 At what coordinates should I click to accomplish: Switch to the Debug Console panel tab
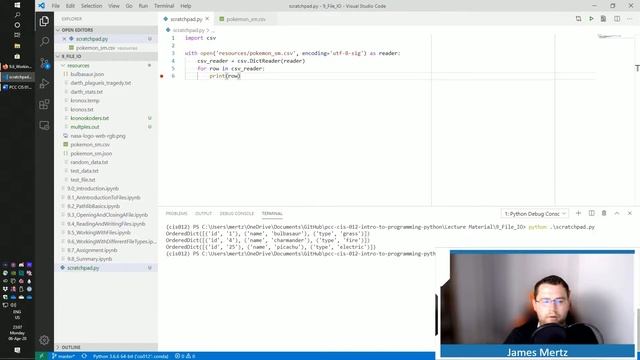click(237, 213)
